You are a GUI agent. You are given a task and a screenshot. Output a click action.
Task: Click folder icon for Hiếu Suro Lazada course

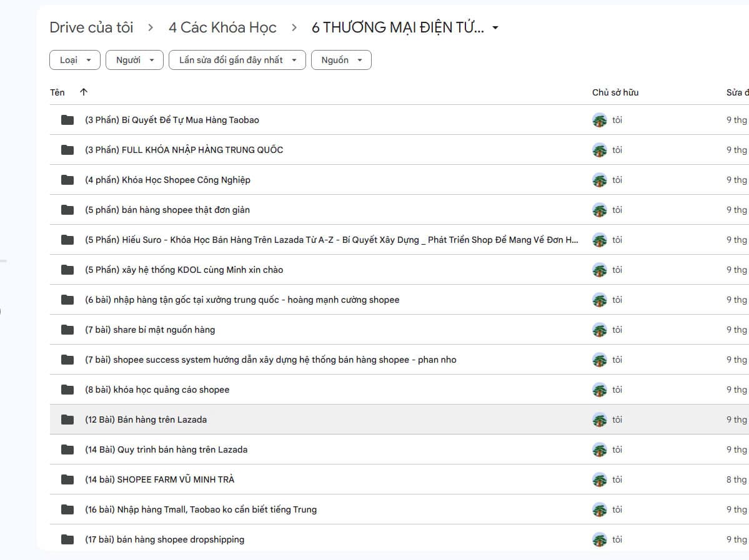click(x=67, y=240)
